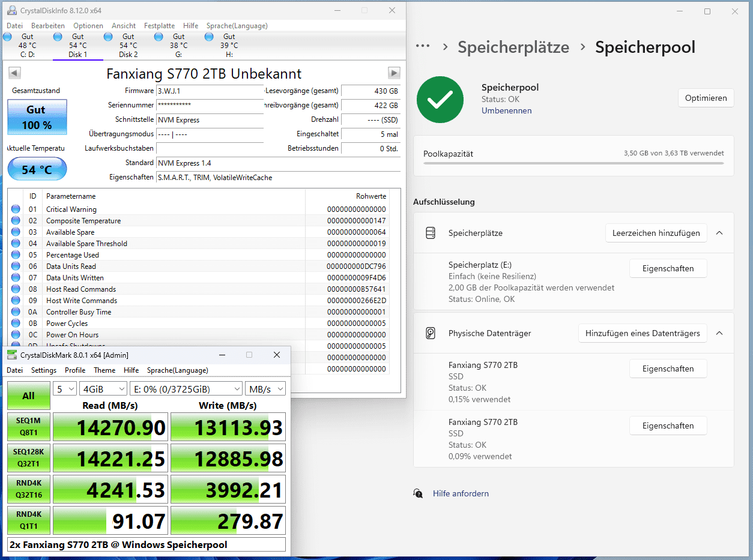
Task: Open the E: drive selection dropdown
Action: (x=186, y=389)
